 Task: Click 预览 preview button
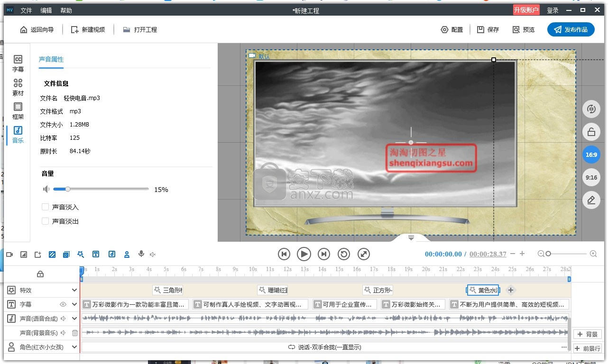point(524,29)
